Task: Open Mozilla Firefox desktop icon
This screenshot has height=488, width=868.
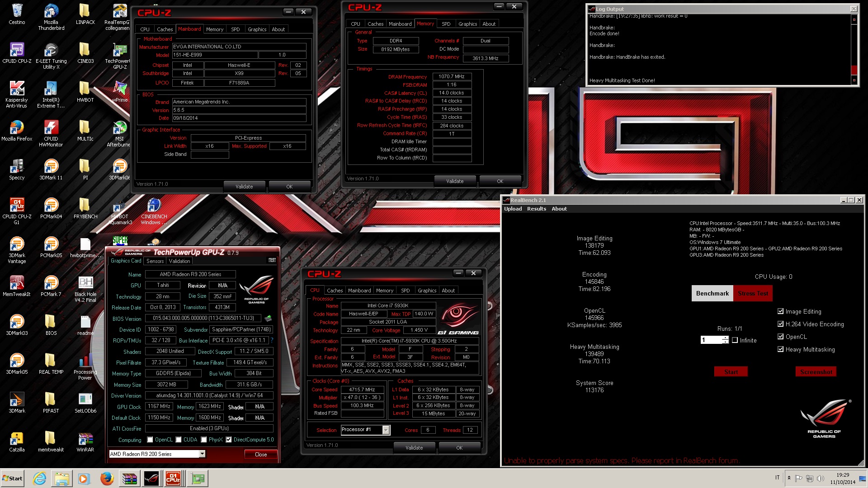Action: point(17,131)
